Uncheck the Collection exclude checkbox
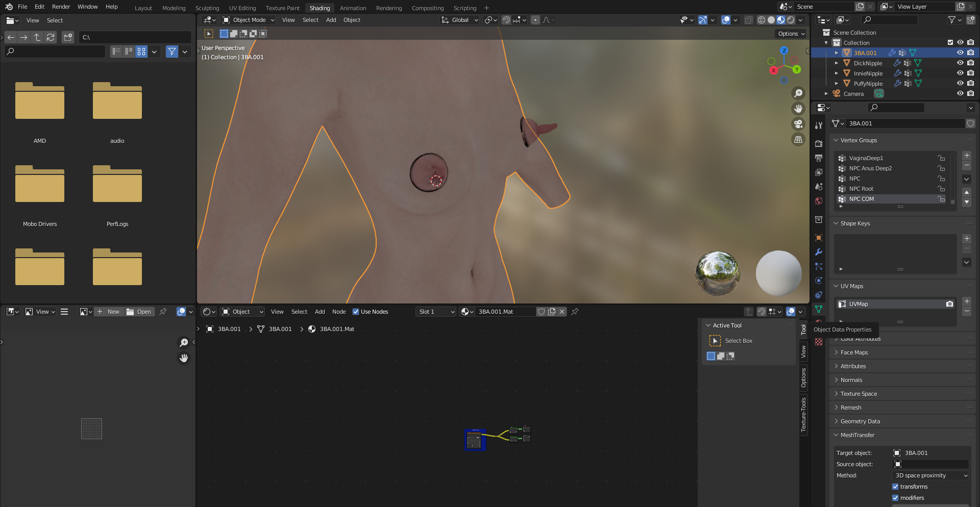Image resolution: width=980 pixels, height=507 pixels. coord(950,43)
